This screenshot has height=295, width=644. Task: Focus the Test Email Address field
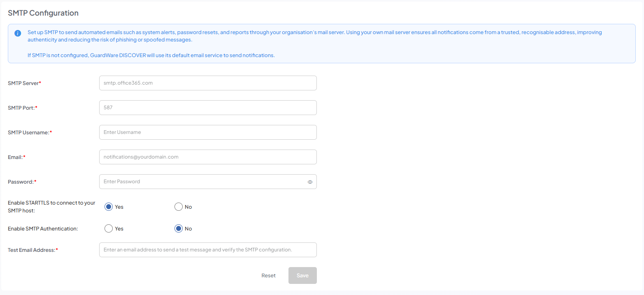tap(207, 250)
